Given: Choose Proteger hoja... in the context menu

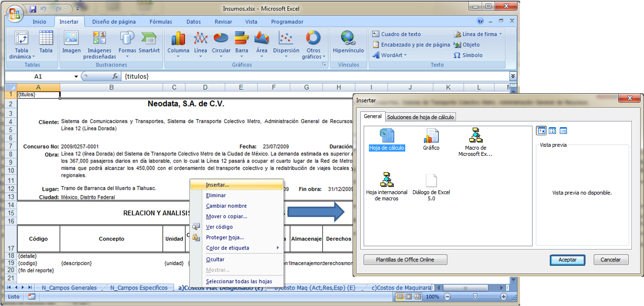Looking at the screenshot, I should point(237,237).
